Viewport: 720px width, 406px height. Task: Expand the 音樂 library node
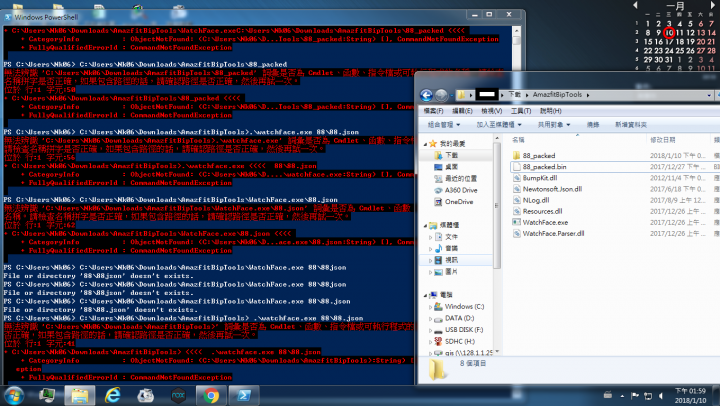pyautogui.click(x=430, y=248)
